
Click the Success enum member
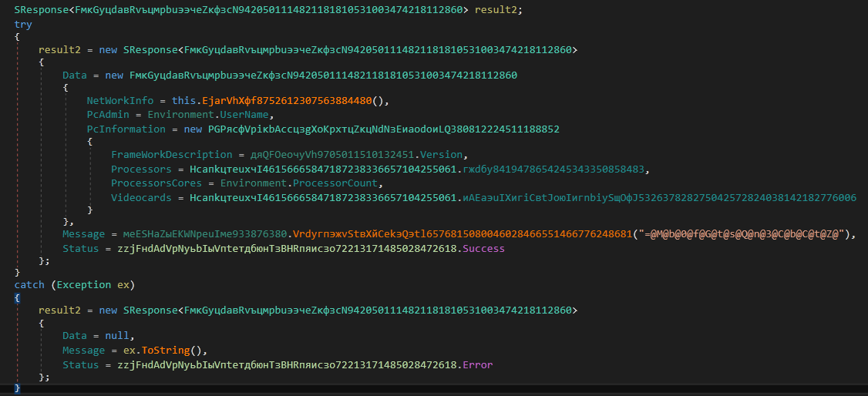[483, 248]
